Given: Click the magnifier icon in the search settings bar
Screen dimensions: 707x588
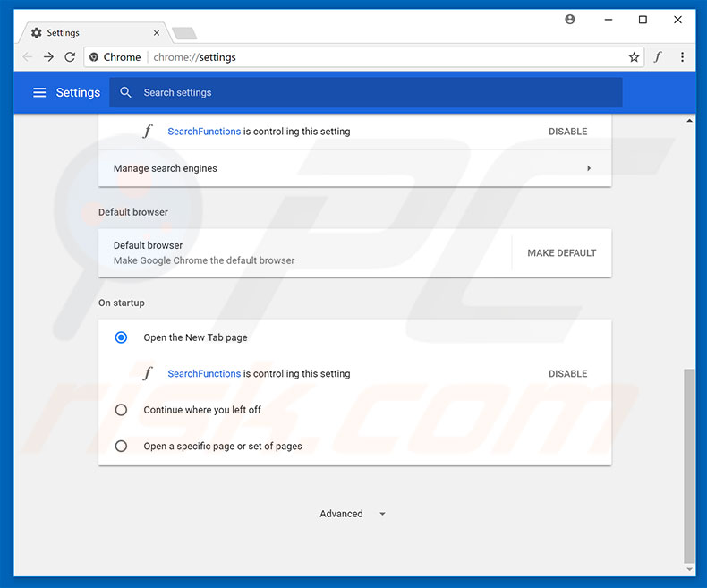Looking at the screenshot, I should tap(125, 92).
